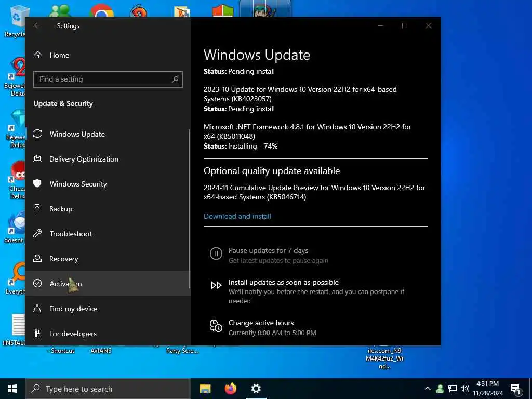Select Install updates as soon as possible

284,282
